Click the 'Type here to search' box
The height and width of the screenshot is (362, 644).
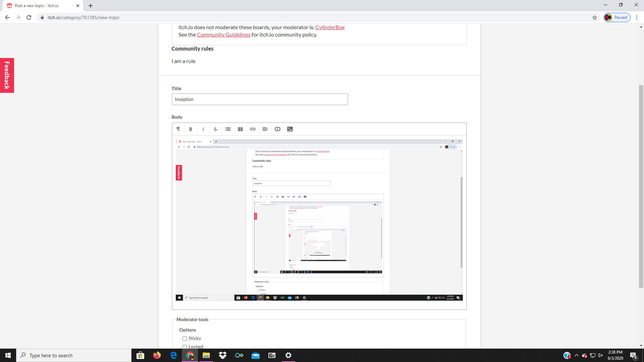(x=74, y=355)
